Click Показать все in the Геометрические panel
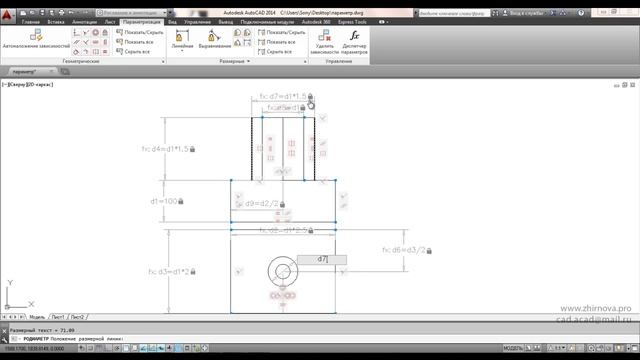This screenshot has height=360, width=640. pos(135,42)
